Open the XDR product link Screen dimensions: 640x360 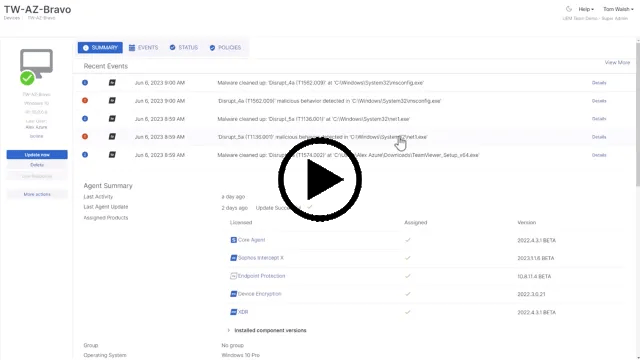tap(243, 312)
